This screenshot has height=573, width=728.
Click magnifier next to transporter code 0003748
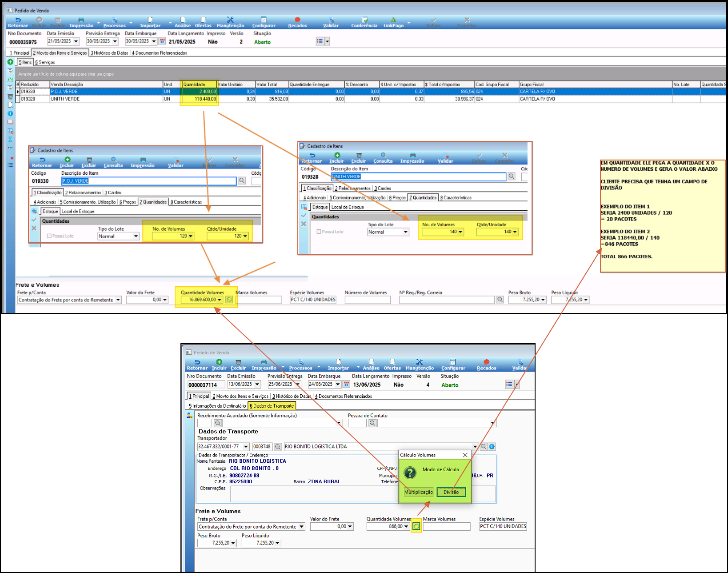[278, 446]
